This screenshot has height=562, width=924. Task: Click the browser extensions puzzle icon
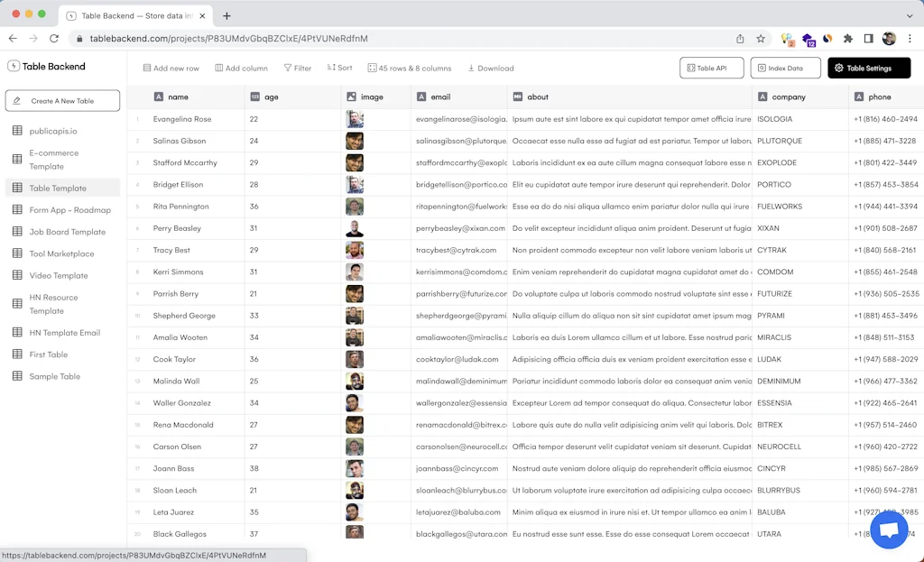coord(848,39)
